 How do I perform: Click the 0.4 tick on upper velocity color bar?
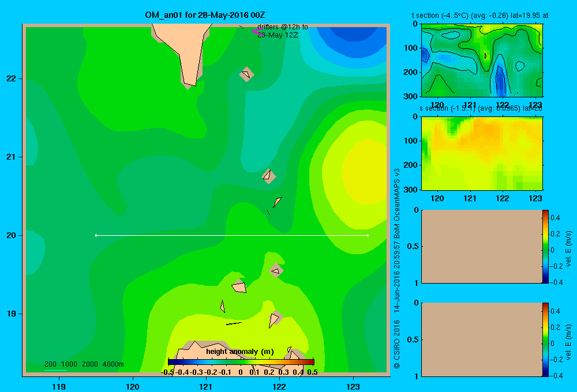pyautogui.click(x=555, y=218)
